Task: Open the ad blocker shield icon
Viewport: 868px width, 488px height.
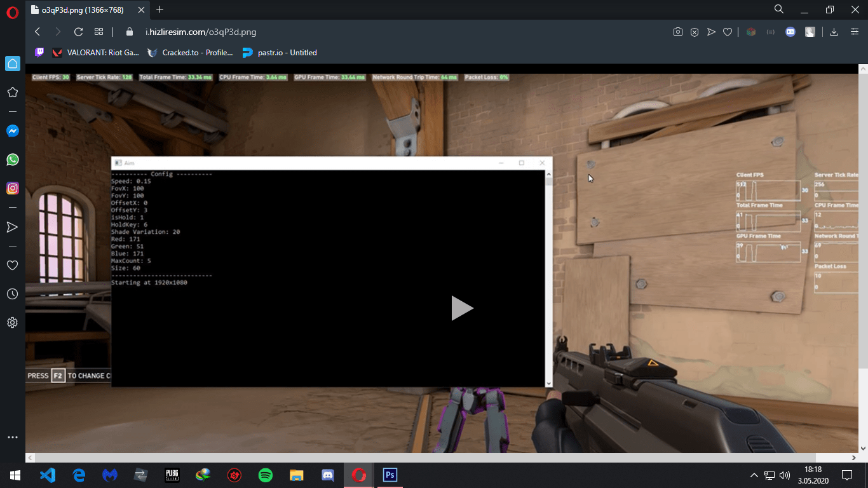Action: click(695, 32)
